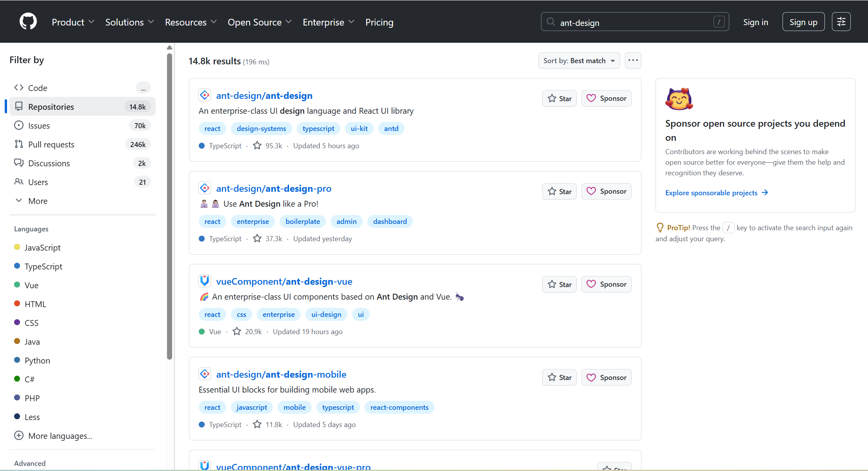Click the ant-design-mobile repo avatar icon
Screen dimensions: 868x471
[x=205, y=374]
